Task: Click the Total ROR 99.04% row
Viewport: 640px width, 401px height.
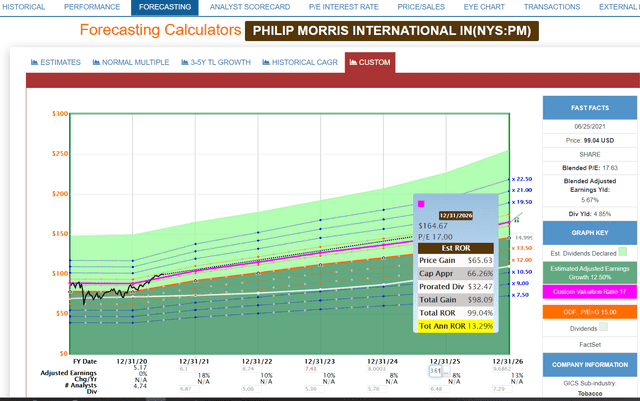Action: (x=456, y=313)
